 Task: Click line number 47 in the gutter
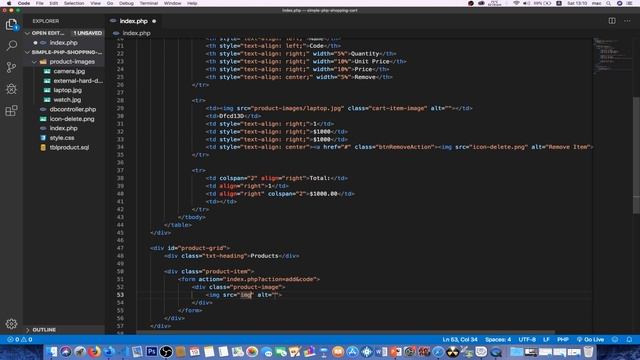[x=120, y=248]
